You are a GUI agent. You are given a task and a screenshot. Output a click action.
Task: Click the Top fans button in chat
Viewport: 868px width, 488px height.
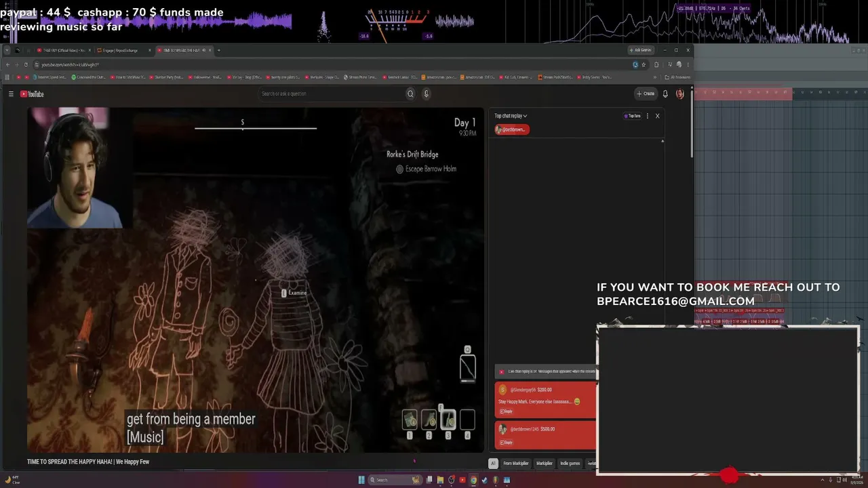pos(632,116)
